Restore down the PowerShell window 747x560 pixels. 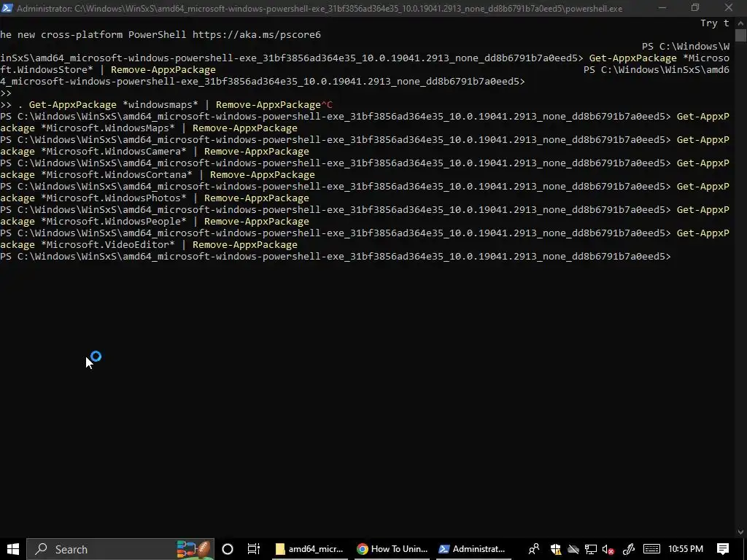point(695,7)
